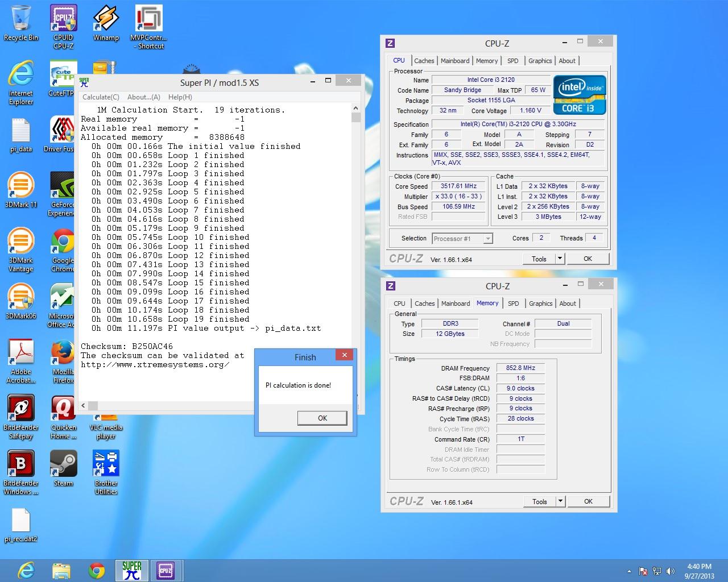Open the Processor #1 selection dropdown
This screenshot has height=582, width=728.
coord(462,239)
